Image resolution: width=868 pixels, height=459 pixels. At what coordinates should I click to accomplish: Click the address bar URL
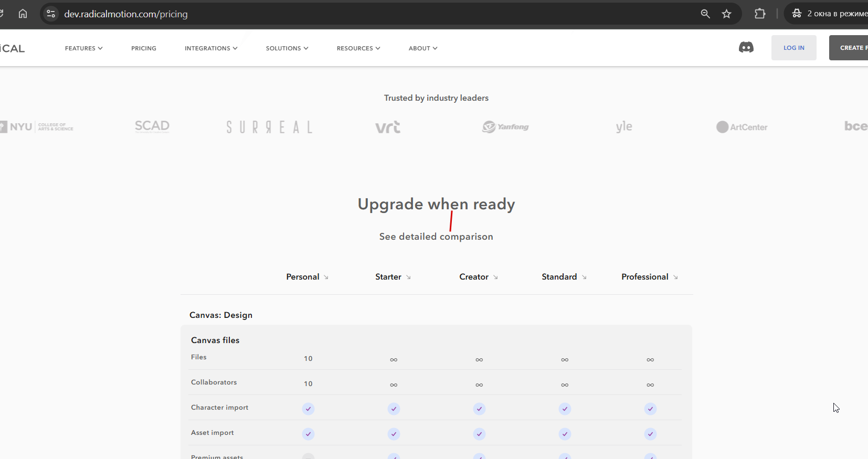tap(126, 14)
